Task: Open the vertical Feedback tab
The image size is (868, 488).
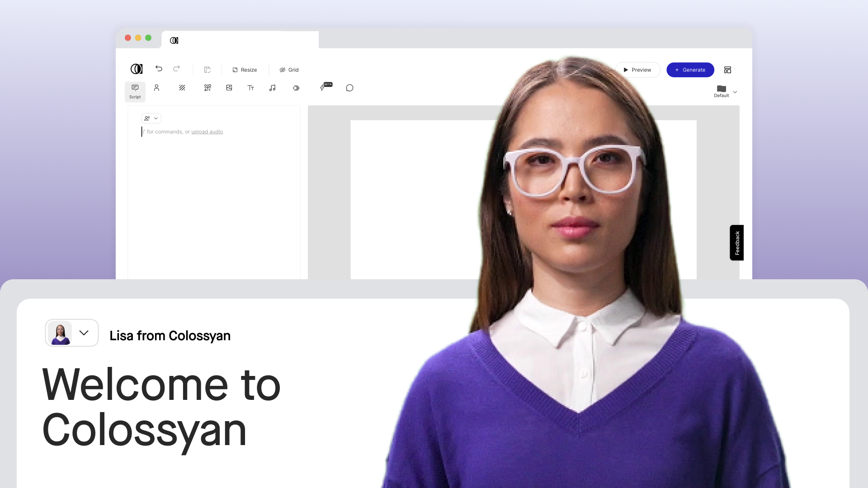Action: [736, 243]
